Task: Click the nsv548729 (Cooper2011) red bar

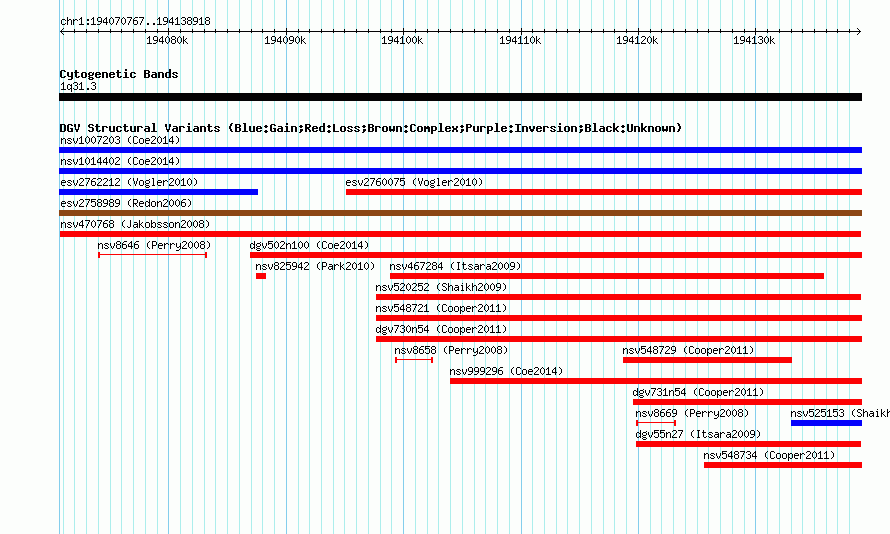Action: (x=707, y=360)
